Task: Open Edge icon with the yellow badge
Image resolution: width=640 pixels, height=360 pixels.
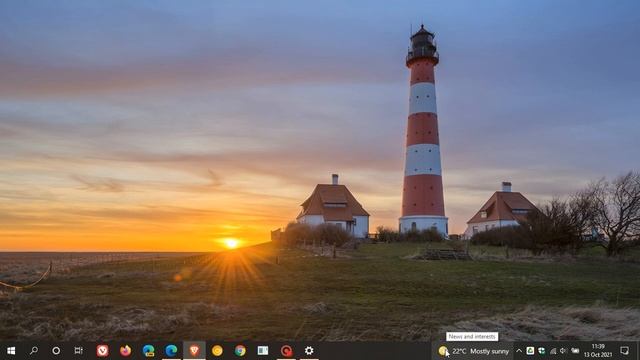Action: (x=149, y=351)
